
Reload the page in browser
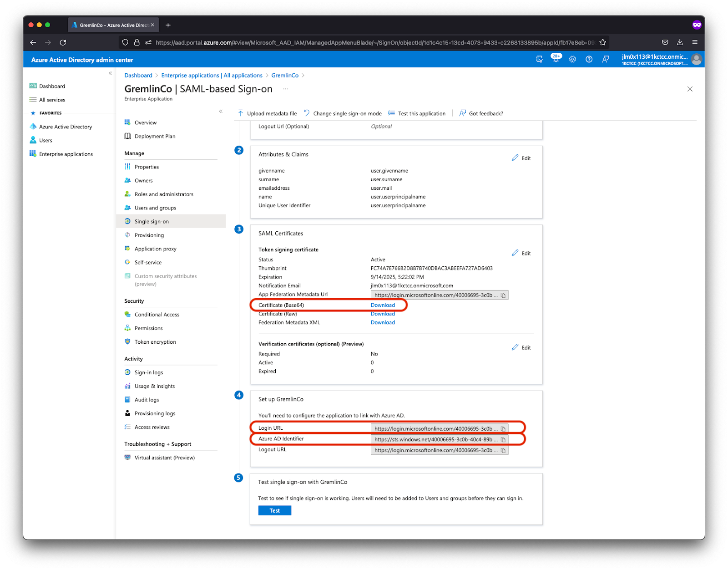point(63,42)
